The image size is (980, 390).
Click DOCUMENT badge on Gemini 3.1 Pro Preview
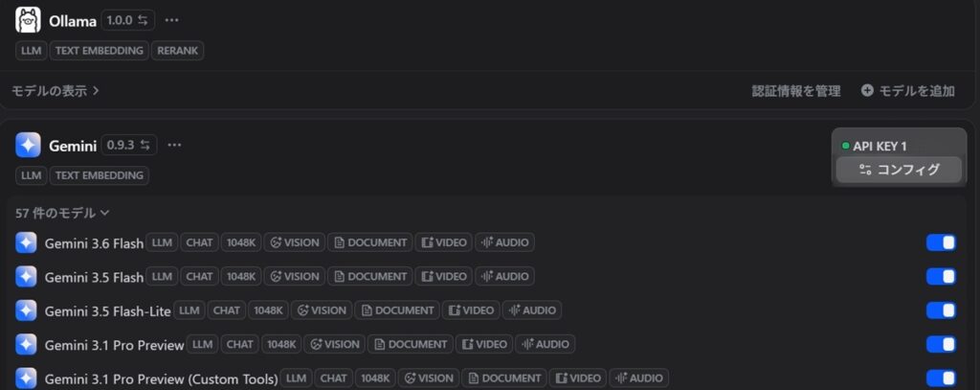coord(411,344)
